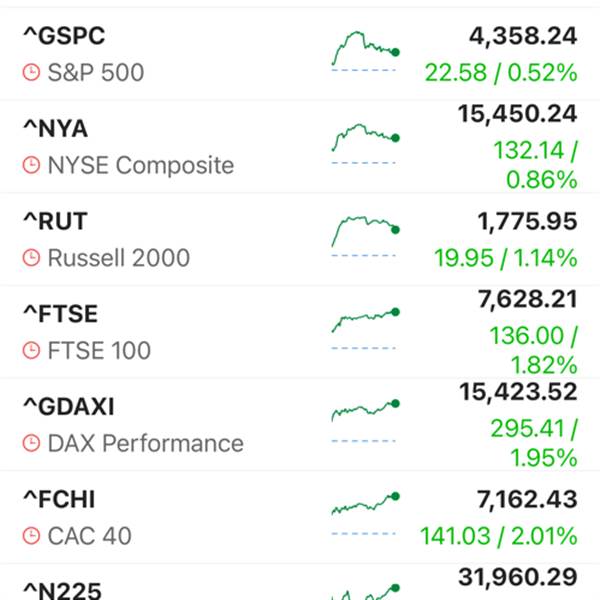Select the NYSE Composite index name
Viewport: 600px width, 600px height.
pos(141,165)
